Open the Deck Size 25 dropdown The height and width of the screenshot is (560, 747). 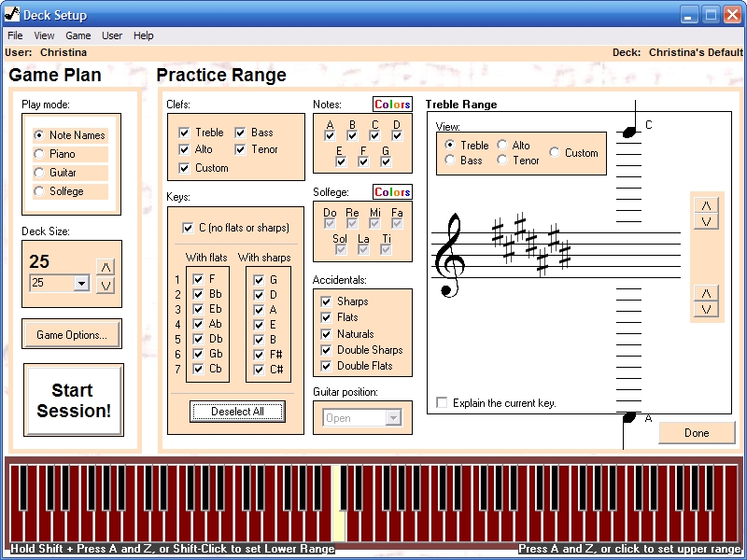click(x=81, y=284)
